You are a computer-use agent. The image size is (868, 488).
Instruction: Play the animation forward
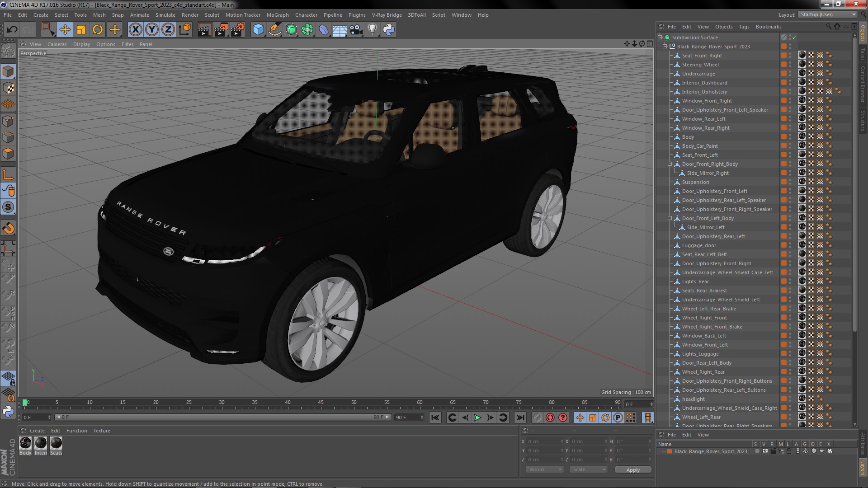click(x=477, y=418)
